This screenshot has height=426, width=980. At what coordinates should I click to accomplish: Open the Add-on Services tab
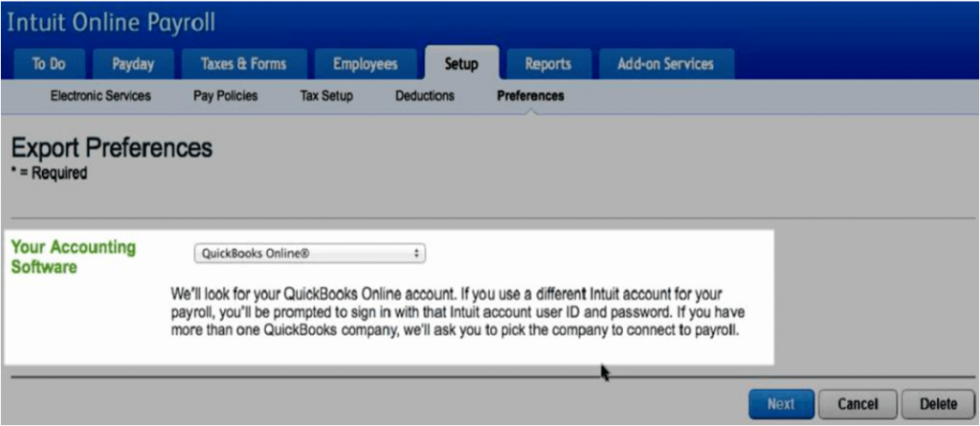pyautogui.click(x=666, y=64)
